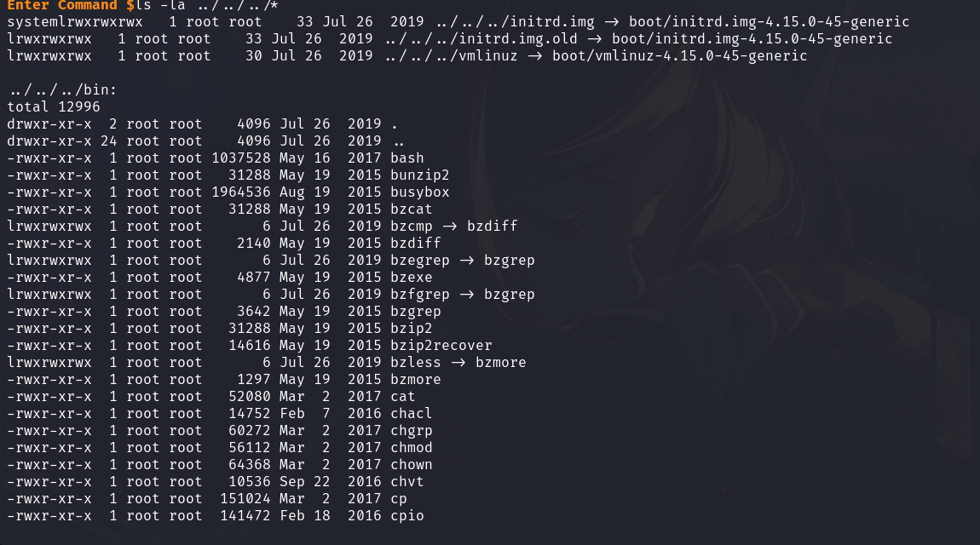
Task: Select the "chvt" filename
Action: click(407, 481)
